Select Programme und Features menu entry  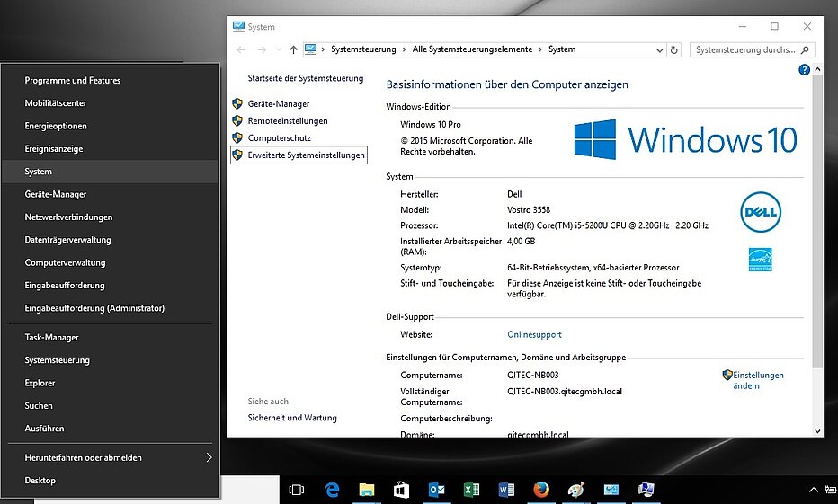pyautogui.click(x=111, y=81)
